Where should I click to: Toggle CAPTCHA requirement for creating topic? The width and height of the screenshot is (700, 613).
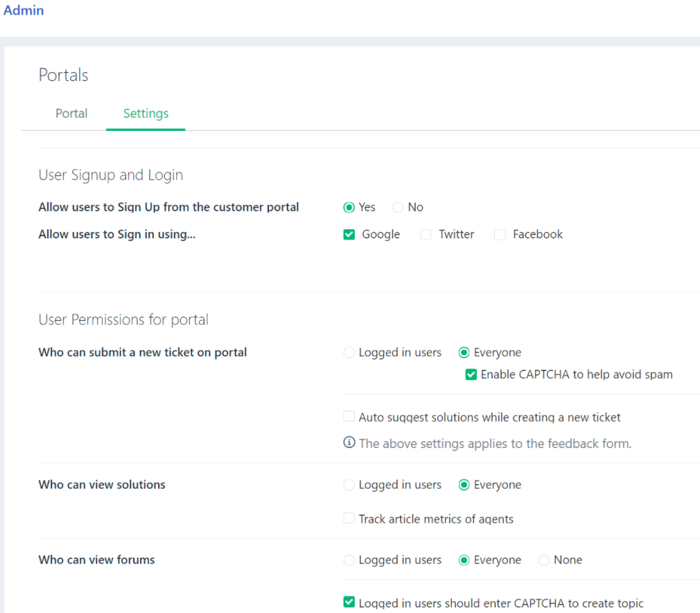coord(349,603)
